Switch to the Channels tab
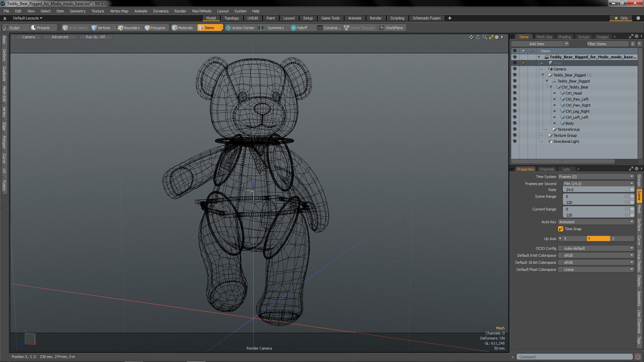644x362 pixels. pos(546,169)
